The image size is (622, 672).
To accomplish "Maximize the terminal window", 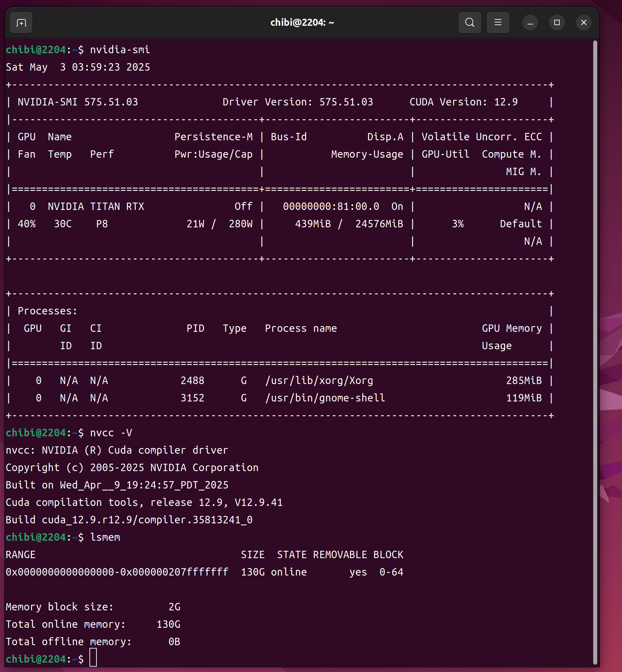I will click(x=557, y=22).
